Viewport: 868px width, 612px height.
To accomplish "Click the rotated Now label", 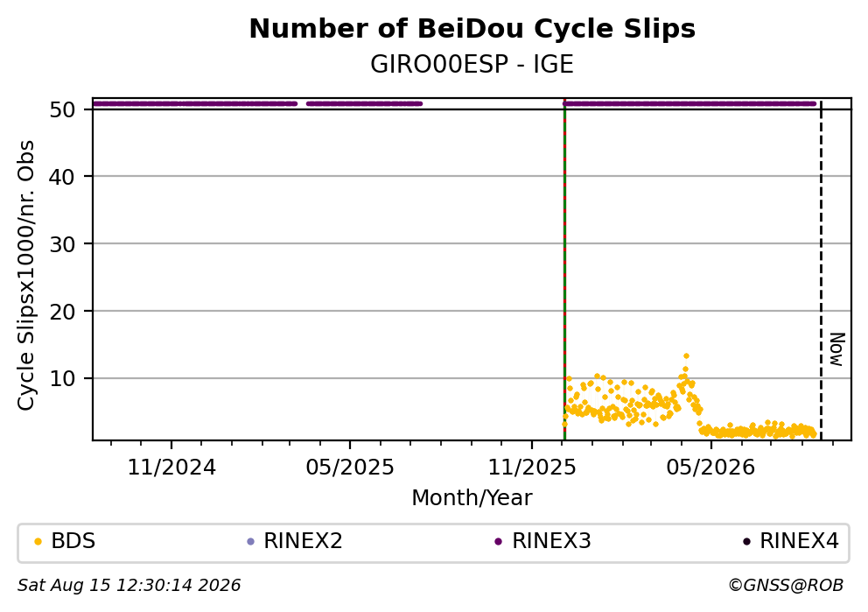I will coord(836,349).
